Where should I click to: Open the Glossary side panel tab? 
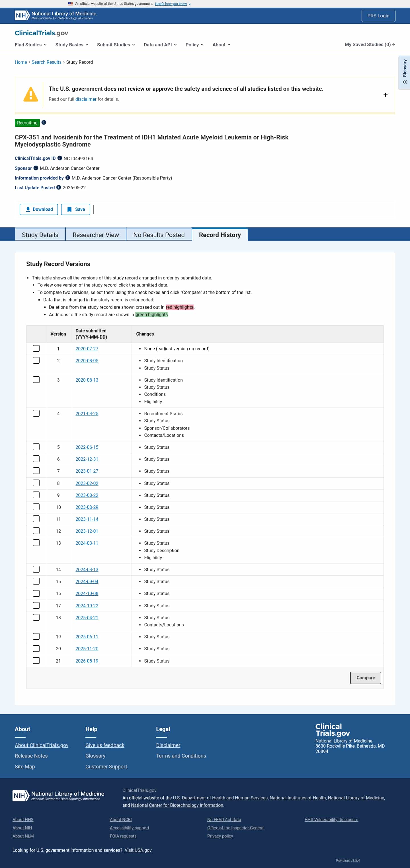coord(404,72)
